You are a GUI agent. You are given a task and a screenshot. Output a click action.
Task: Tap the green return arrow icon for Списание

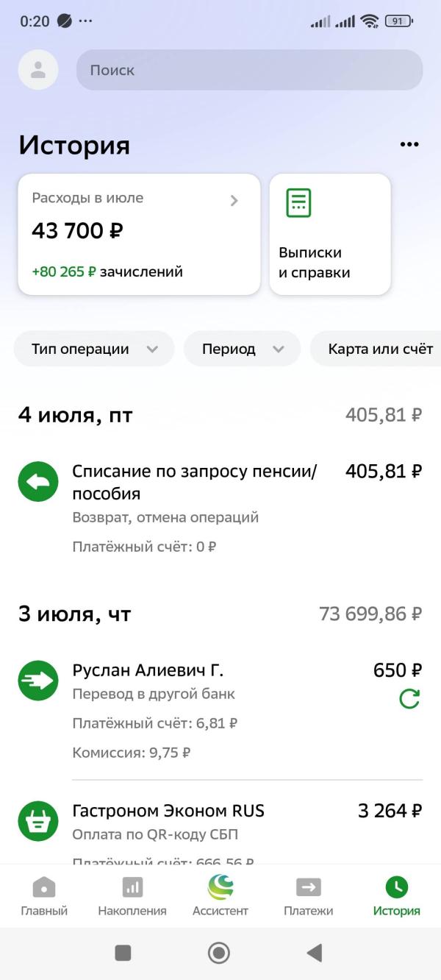tap(38, 482)
